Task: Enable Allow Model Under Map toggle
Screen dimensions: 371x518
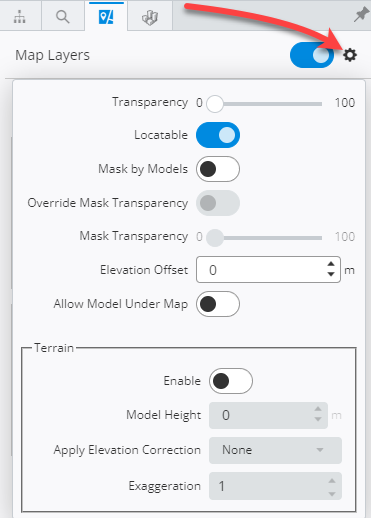Action: click(x=218, y=304)
